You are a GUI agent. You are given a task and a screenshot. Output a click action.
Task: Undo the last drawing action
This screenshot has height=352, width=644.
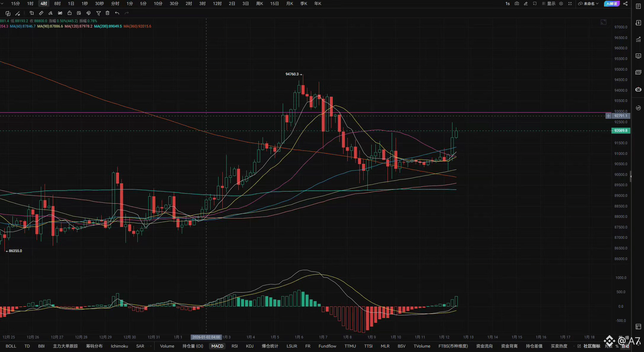[x=117, y=13]
